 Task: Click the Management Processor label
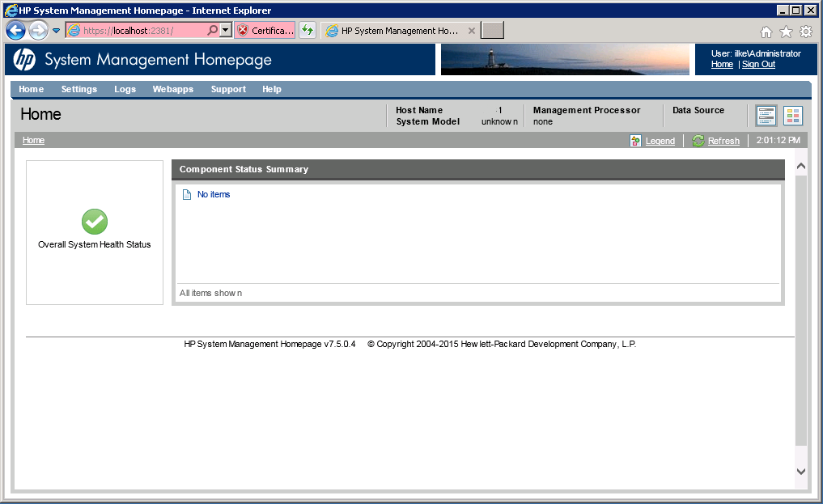coord(587,110)
